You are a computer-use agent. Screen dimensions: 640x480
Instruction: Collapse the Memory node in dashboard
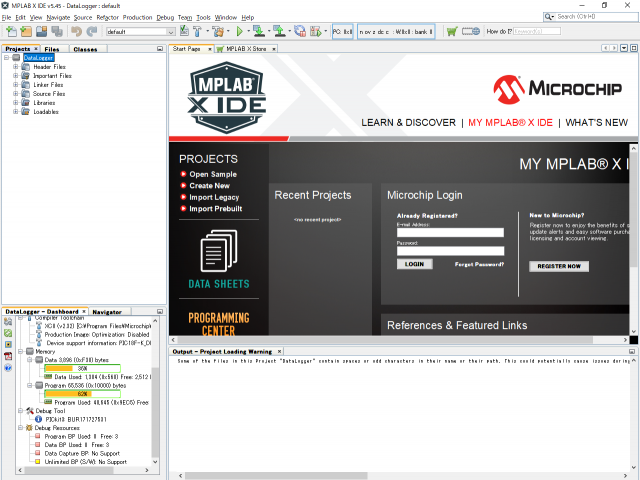coord(20,351)
